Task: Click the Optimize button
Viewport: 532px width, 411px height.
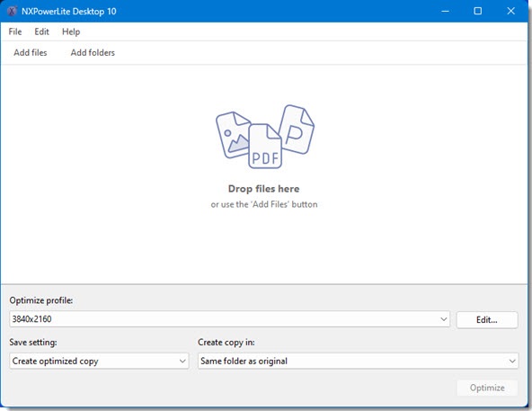Action: click(487, 388)
